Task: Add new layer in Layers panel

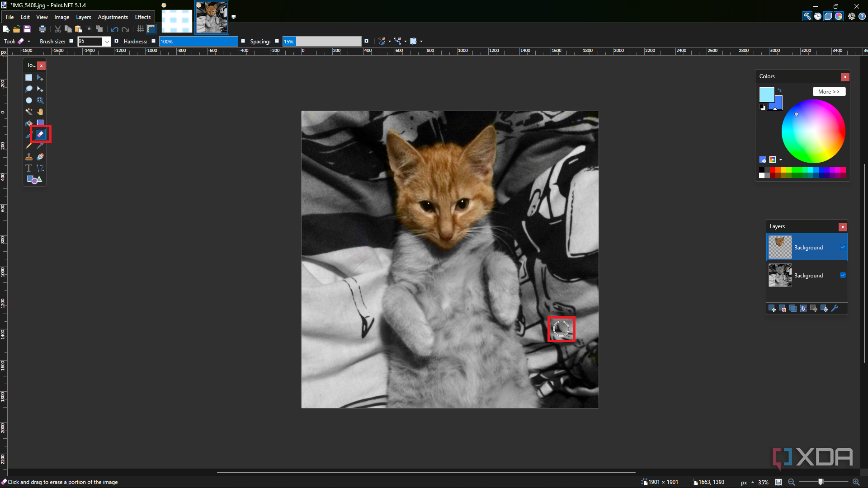Action: point(772,309)
